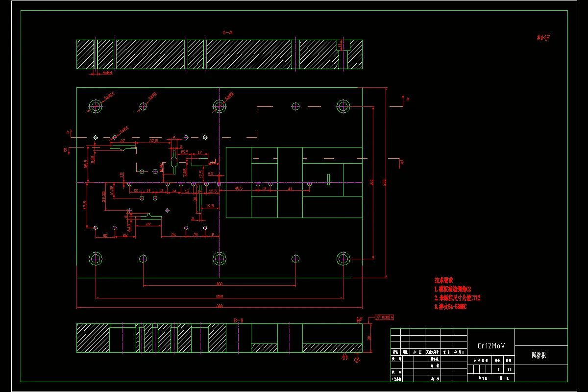Screen dimensions: 588x392
Task: Pick the 300 overall width dimension
Action: [x=219, y=306]
